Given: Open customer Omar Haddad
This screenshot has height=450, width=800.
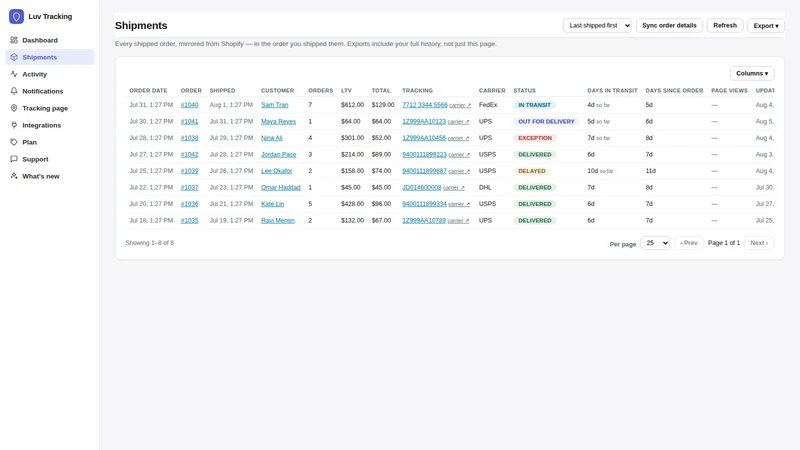Looking at the screenshot, I should (x=281, y=188).
